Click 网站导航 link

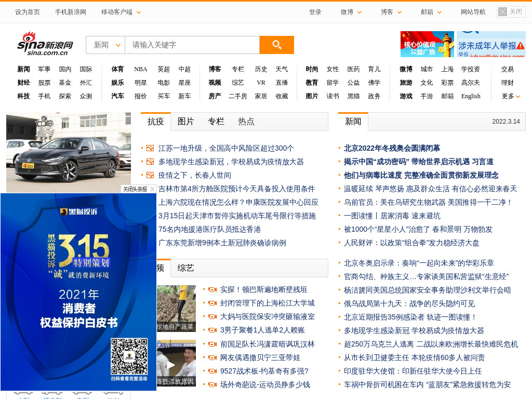(473, 12)
